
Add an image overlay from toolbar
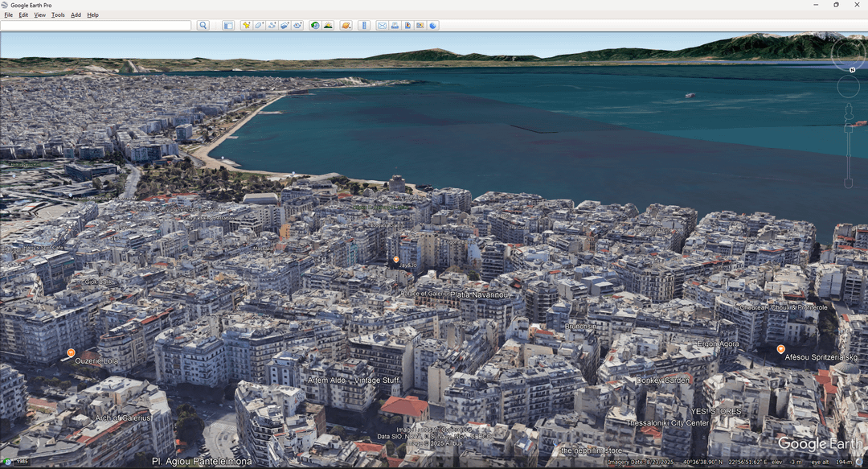285,26
